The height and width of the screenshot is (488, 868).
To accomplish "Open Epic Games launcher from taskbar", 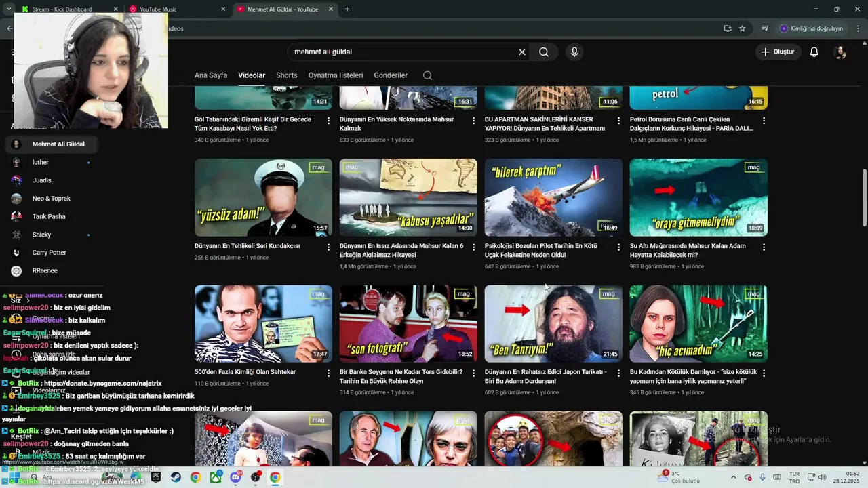I will (x=156, y=477).
